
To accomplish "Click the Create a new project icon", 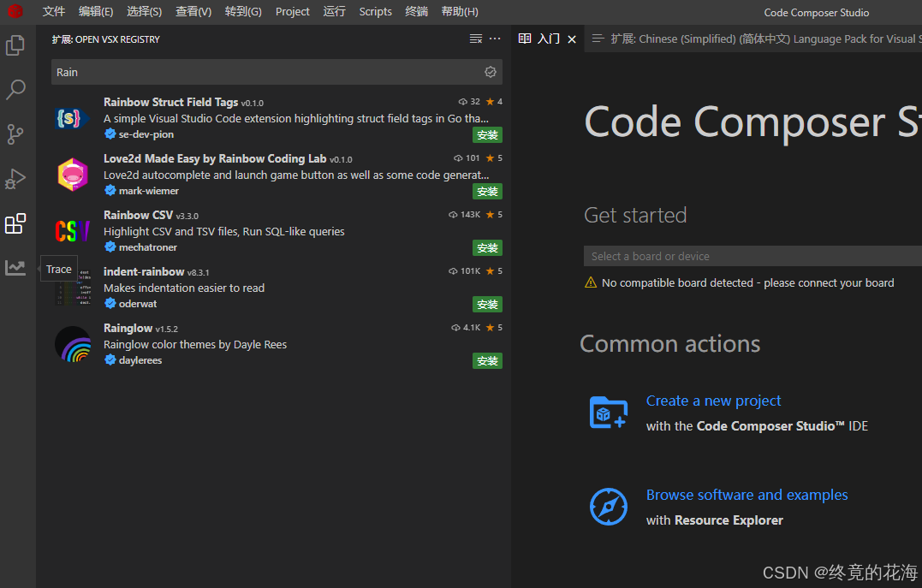I will 608,413.
